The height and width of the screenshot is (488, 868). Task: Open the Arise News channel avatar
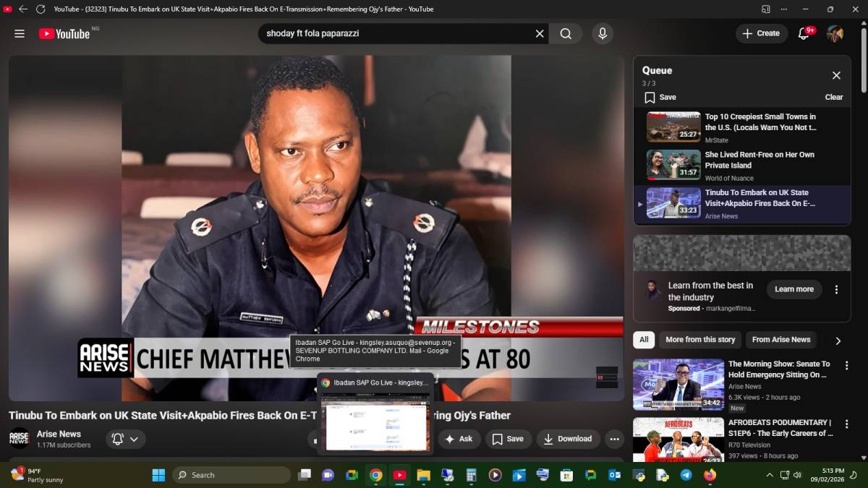[20, 439]
